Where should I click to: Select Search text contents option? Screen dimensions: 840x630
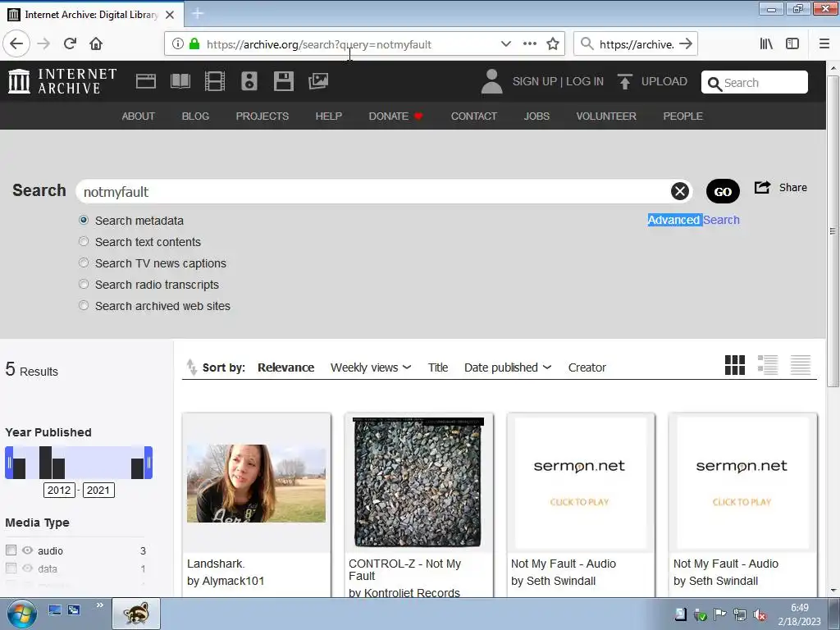point(84,242)
